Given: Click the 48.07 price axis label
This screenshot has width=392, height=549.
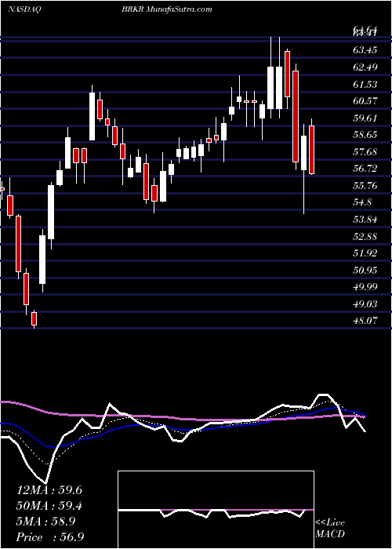Looking at the screenshot, I should tap(365, 320).
